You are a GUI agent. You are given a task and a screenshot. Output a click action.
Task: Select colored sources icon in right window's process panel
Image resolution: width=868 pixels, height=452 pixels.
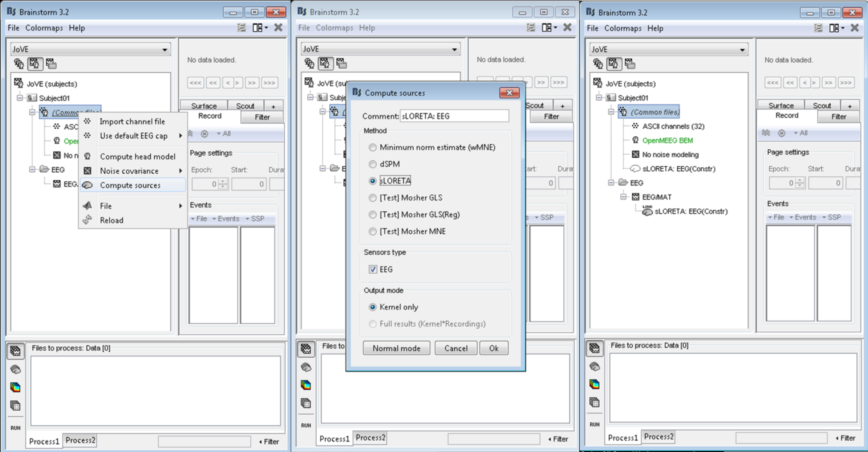[x=594, y=384]
